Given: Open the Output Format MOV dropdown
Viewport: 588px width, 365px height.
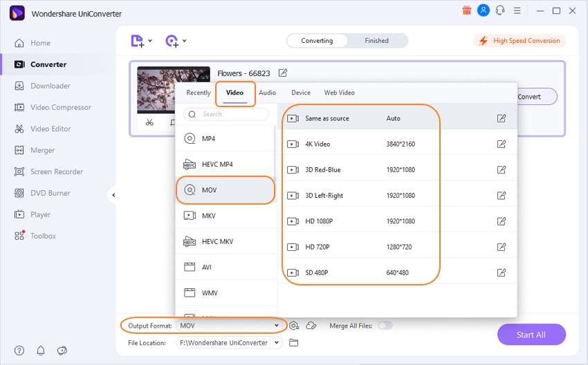Looking at the screenshot, I should pyautogui.click(x=229, y=326).
